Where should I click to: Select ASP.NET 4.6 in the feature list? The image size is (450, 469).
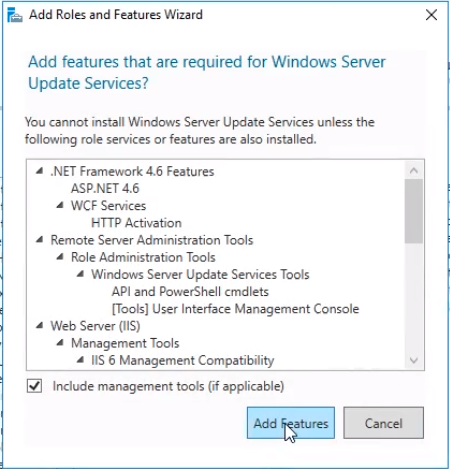(x=105, y=188)
